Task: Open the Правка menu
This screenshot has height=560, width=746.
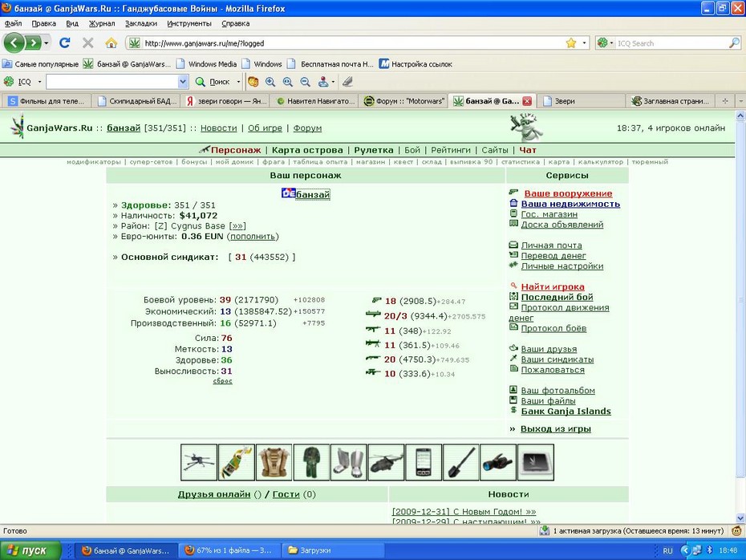Action: pyautogui.click(x=44, y=23)
